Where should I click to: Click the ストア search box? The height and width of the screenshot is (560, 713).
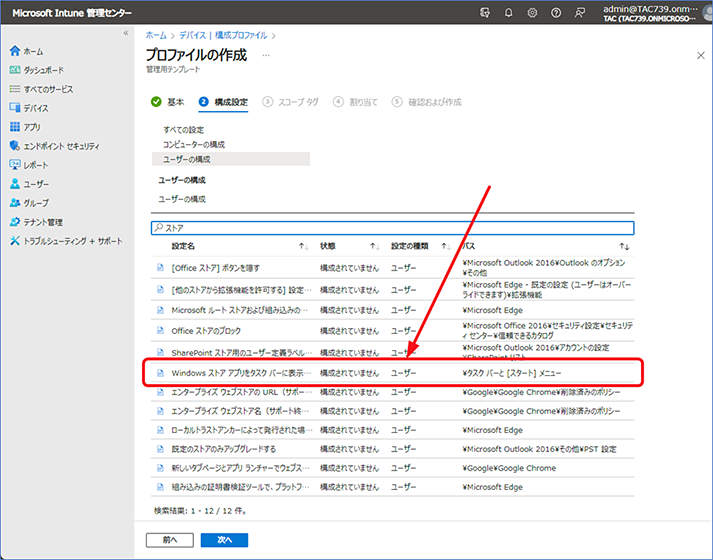(x=392, y=228)
